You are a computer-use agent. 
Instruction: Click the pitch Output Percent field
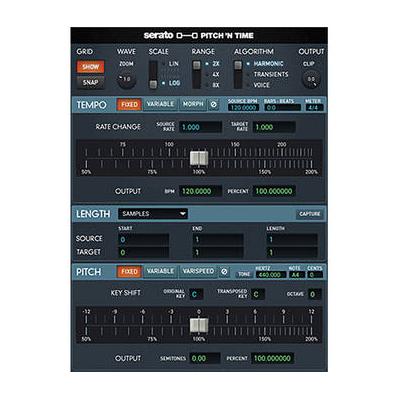coord(273,358)
